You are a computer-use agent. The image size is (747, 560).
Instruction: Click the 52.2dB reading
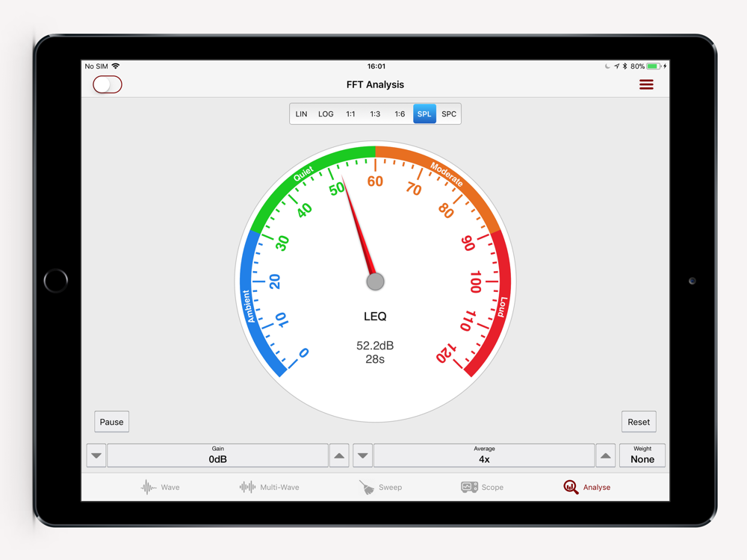[x=375, y=346]
